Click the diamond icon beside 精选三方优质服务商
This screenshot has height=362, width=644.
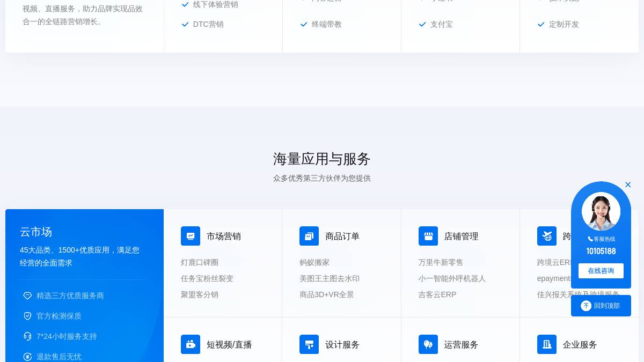27,295
